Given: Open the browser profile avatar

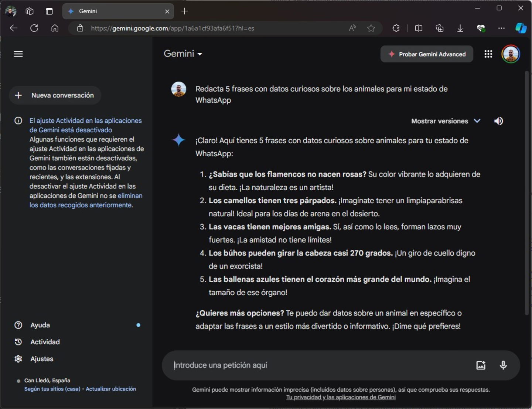Looking at the screenshot, I should [x=10, y=11].
